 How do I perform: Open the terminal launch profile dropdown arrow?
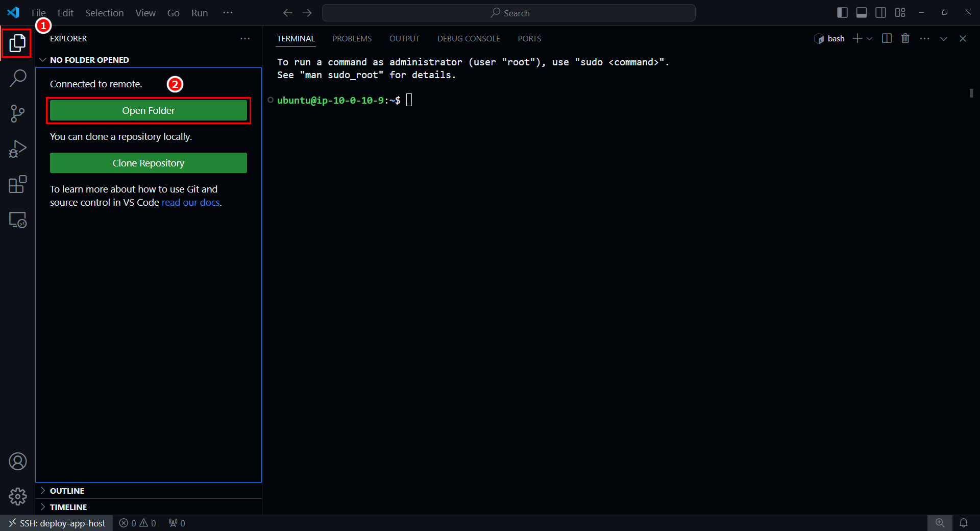coord(870,39)
